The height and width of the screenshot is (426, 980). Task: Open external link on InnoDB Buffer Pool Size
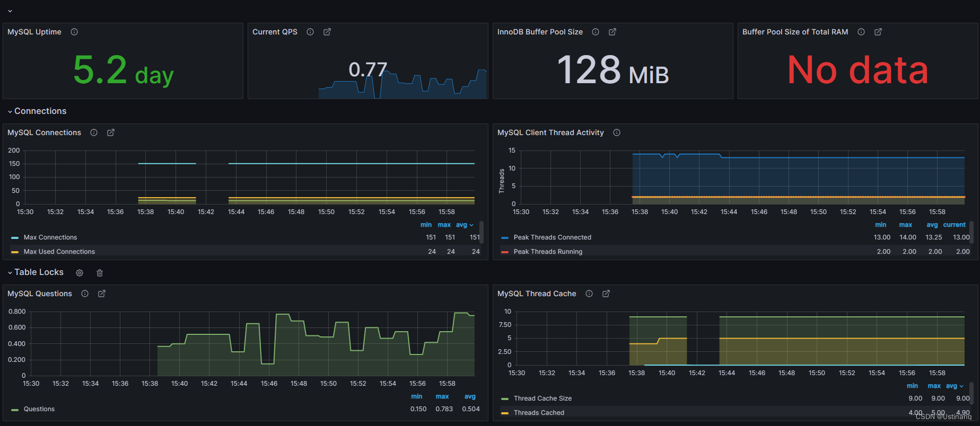pos(612,32)
